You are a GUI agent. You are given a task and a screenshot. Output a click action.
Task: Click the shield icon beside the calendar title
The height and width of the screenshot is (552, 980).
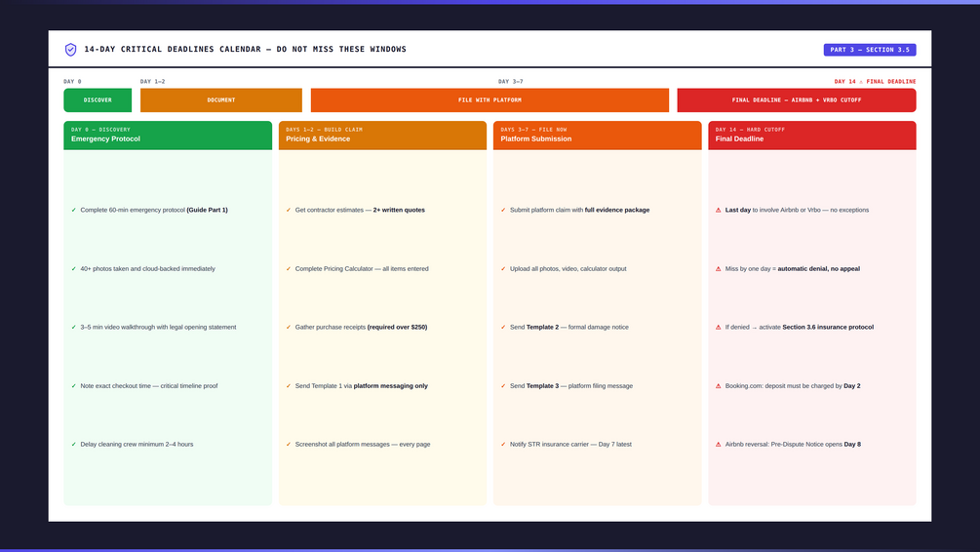point(70,50)
